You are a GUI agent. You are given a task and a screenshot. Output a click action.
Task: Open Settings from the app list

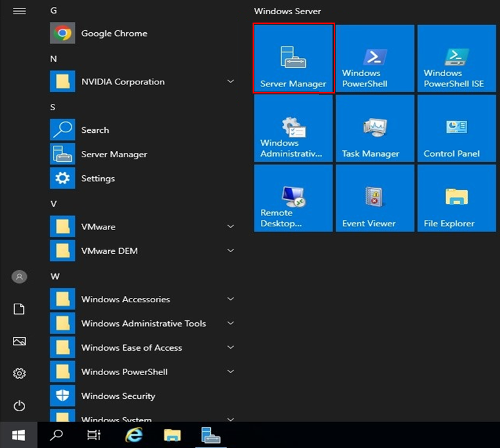[98, 179]
